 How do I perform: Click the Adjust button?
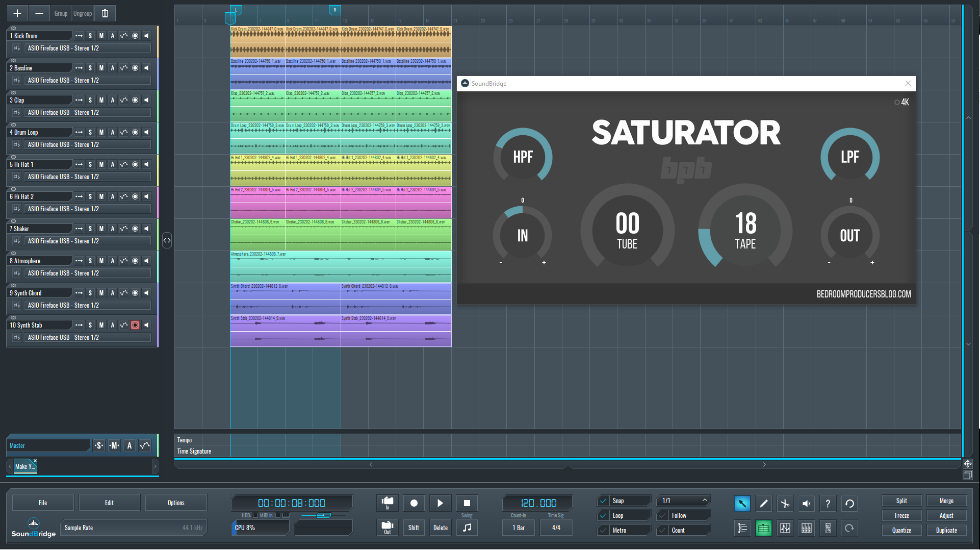coord(946,516)
